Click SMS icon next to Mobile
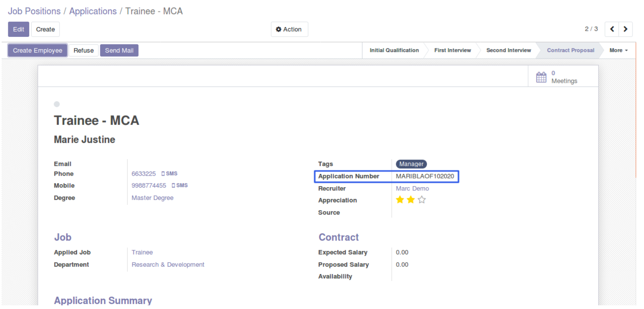 pyautogui.click(x=180, y=185)
